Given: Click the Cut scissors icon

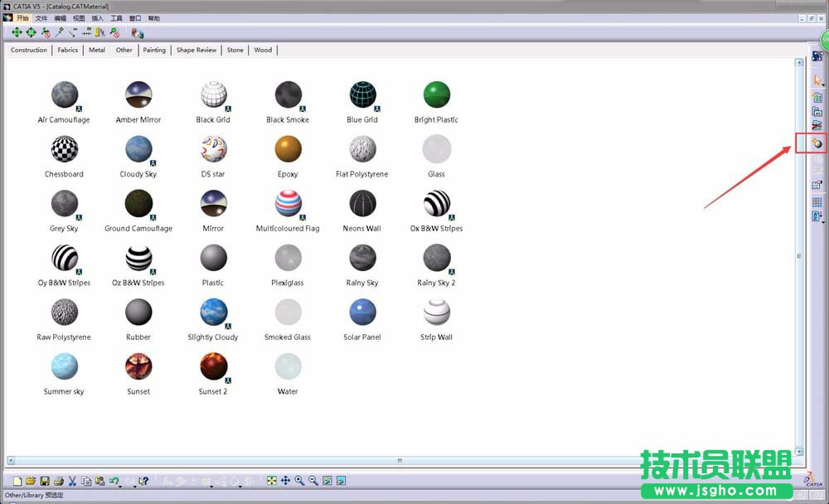Looking at the screenshot, I should pos(72,481).
